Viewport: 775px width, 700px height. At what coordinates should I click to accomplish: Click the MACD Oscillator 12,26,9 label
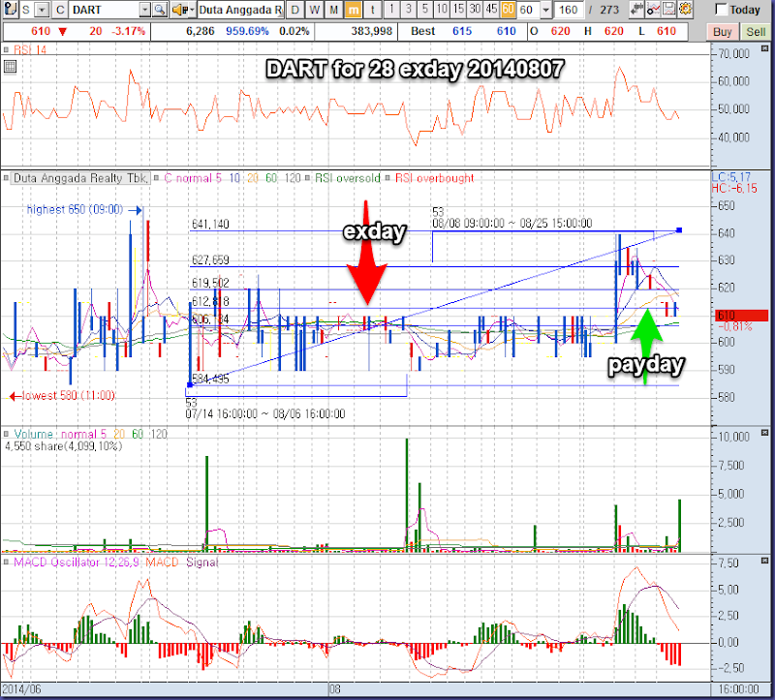tap(77, 562)
